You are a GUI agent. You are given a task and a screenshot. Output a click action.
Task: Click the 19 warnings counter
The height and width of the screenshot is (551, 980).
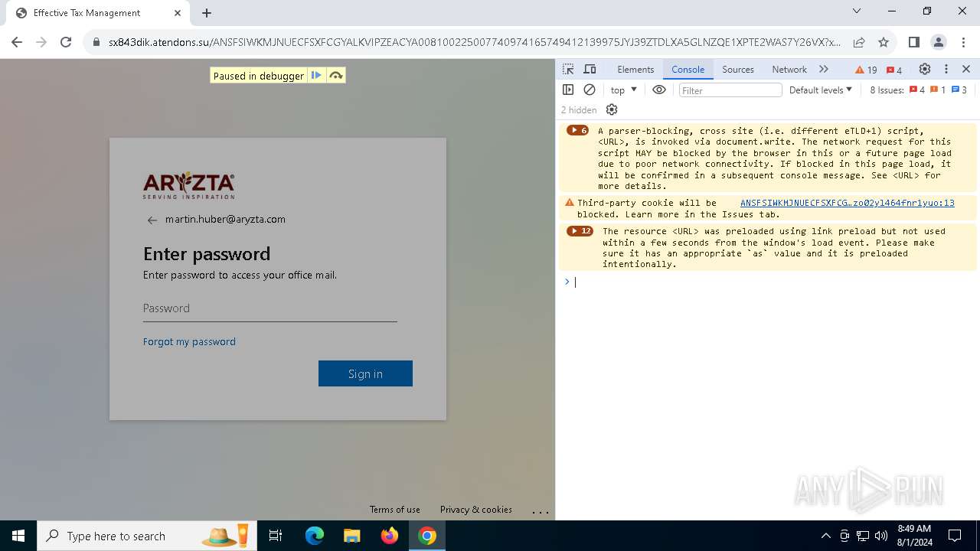click(866, 70)
